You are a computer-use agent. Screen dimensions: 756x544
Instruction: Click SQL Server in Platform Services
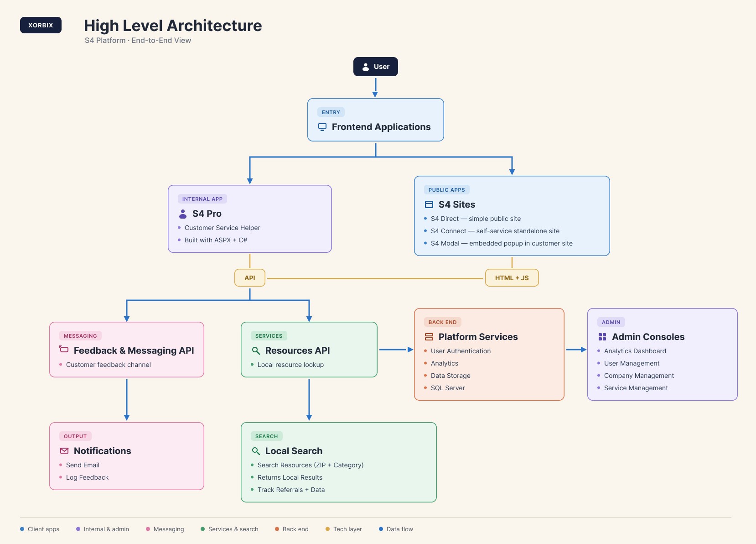(448, 388)
